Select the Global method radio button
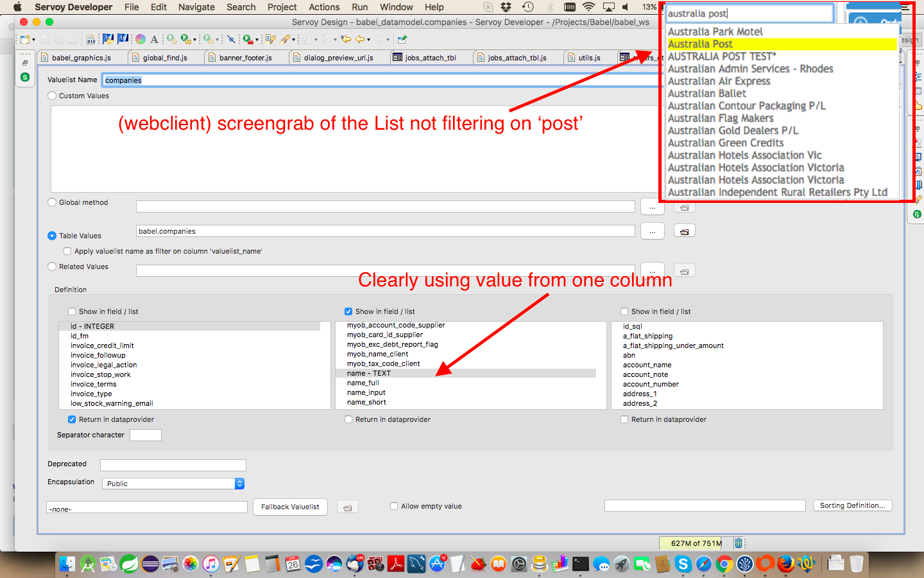The height and width of the screenshot is (578, 924). 52,202
